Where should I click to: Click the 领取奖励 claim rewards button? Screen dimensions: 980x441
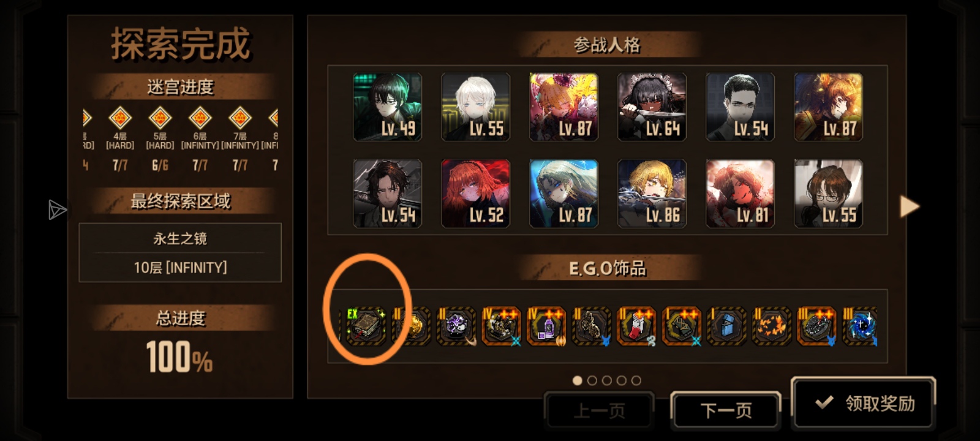tap(864, 403)
